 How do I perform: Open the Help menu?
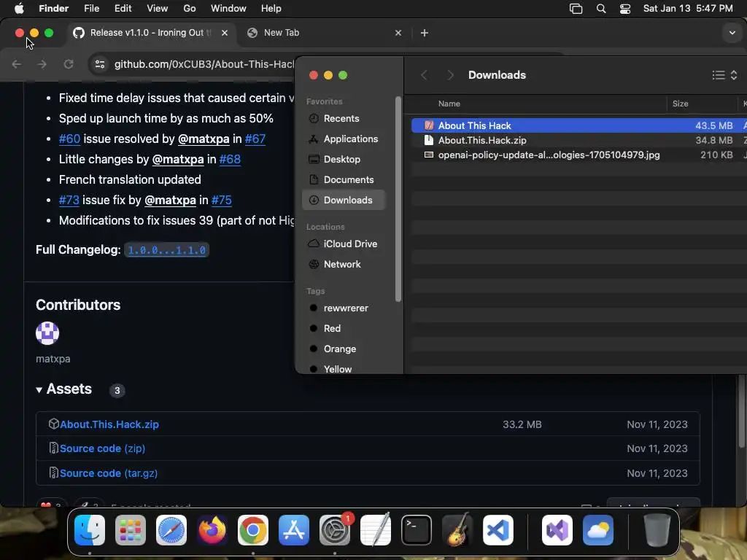click(271, 9)
